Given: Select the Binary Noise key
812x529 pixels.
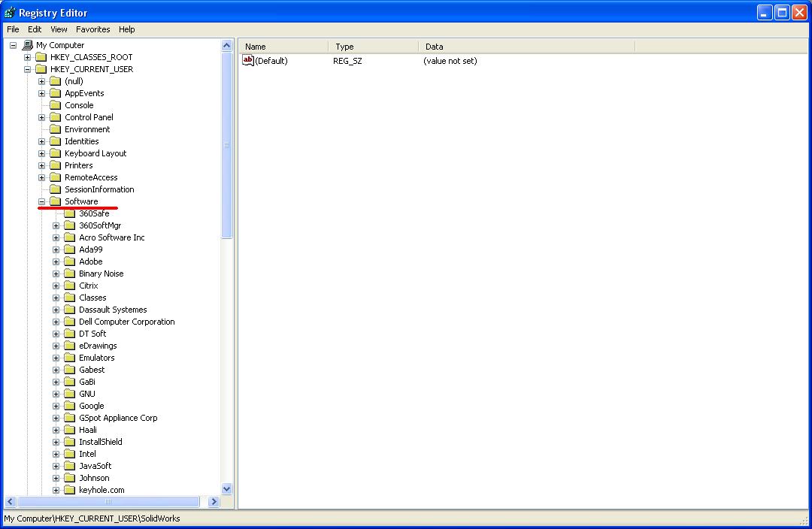Looking at the screenshot, I should [x=101, y=274].
